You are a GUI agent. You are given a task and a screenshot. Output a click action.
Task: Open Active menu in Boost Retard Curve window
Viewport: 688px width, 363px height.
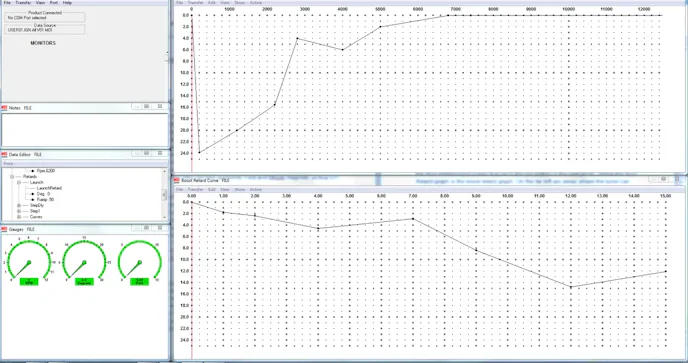tap(256, 190)
